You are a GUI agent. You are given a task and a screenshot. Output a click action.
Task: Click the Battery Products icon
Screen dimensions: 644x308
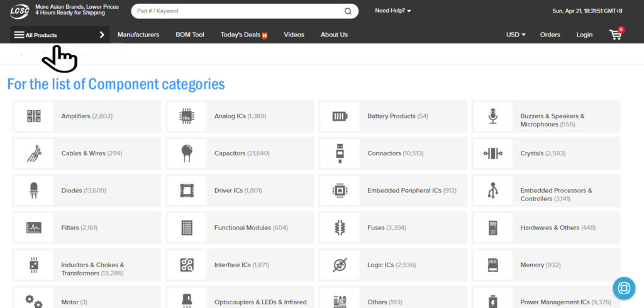point(340,116)
